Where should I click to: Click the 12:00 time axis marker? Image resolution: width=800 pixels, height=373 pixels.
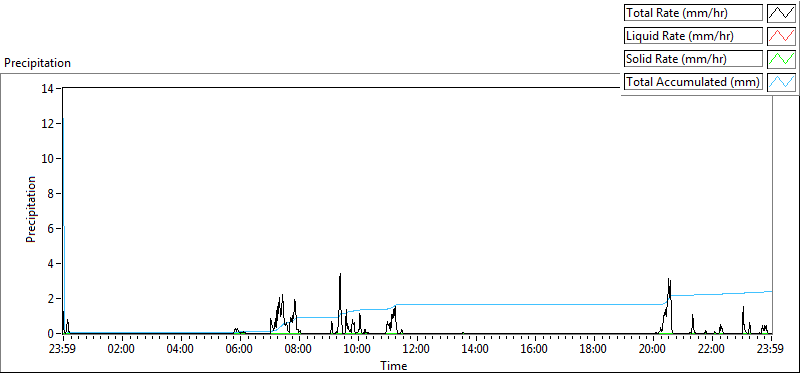click(x=417, y=350)
